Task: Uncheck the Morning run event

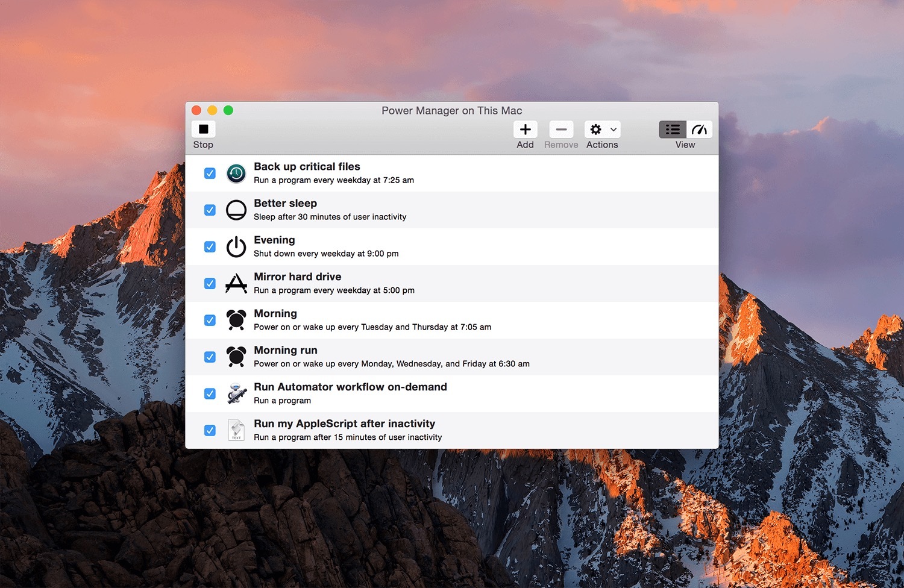Action: click(x=210, y=357)
